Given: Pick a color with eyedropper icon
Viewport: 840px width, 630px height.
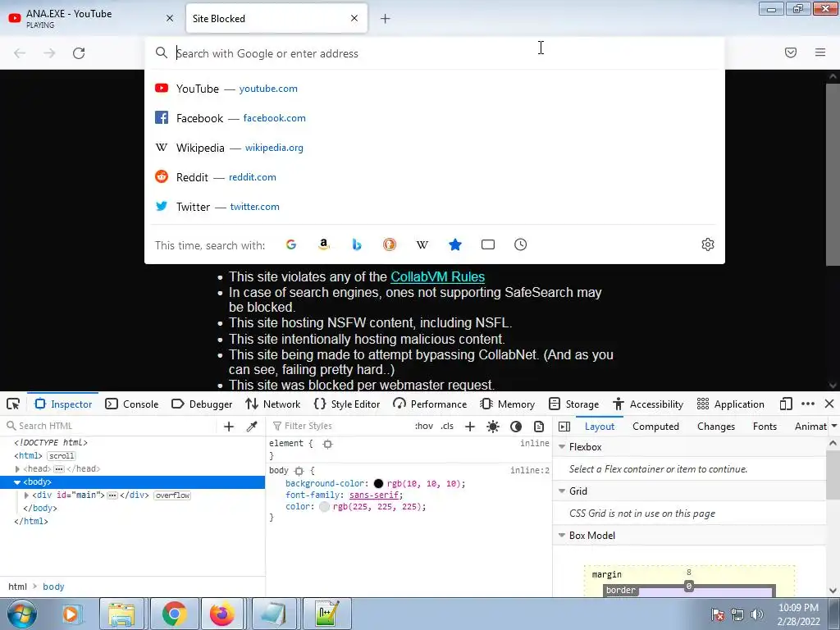Looking at the screenshot, I should coord(252,427).
